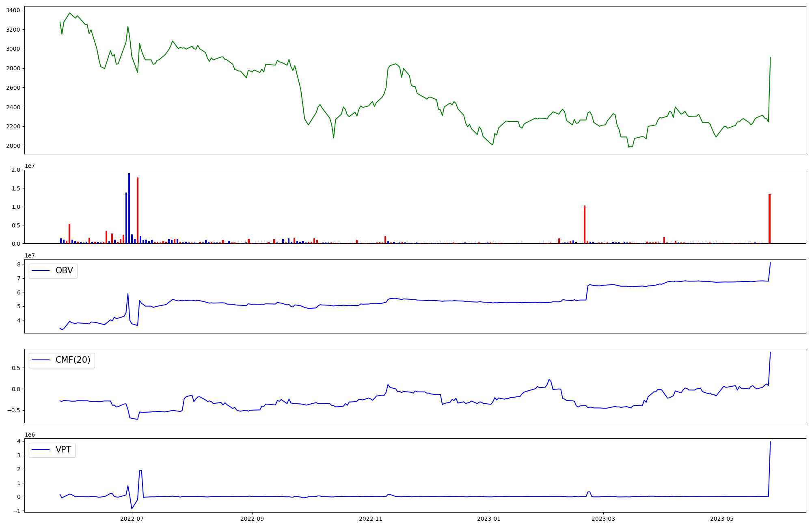Click the CMF(20) legend label
The width and height of the screenshot is (812, 528).
(x=73, y=360)
